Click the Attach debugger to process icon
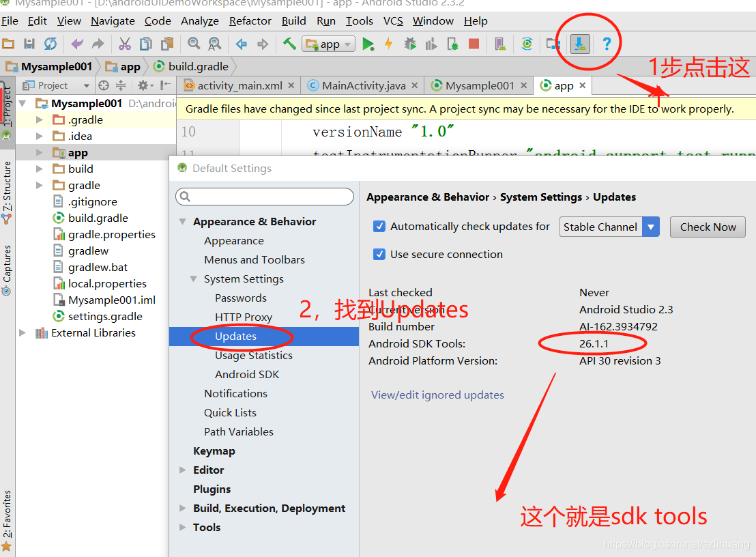The image size is (756, 557). (x=452, y=44)
